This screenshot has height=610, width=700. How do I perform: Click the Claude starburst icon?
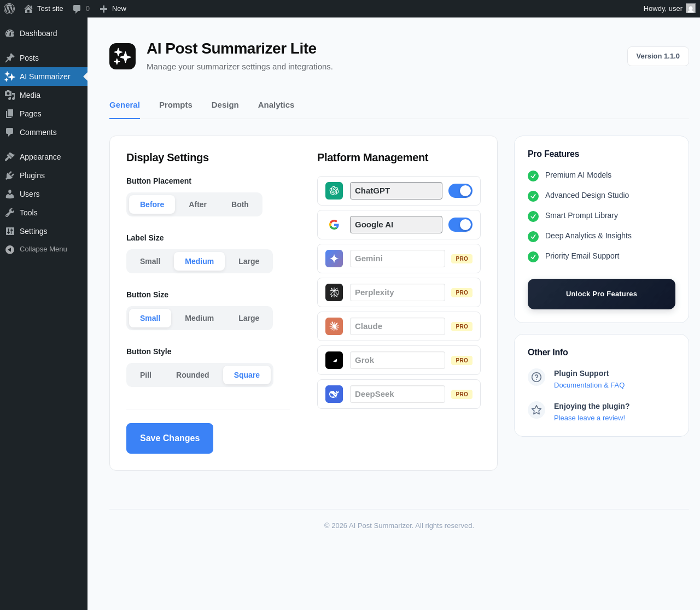(334, 326)
